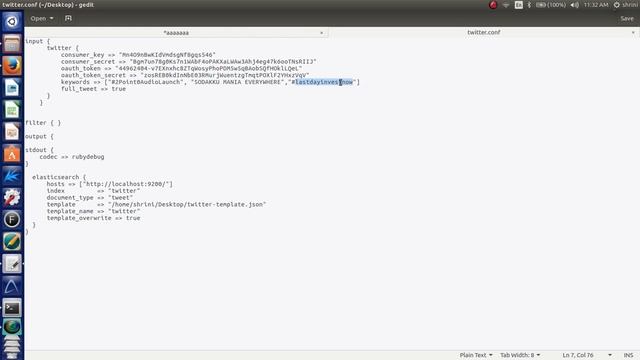The image size is (640, 360).
Task: Open LibreOffice Impress from the dock
Action: 12,132
